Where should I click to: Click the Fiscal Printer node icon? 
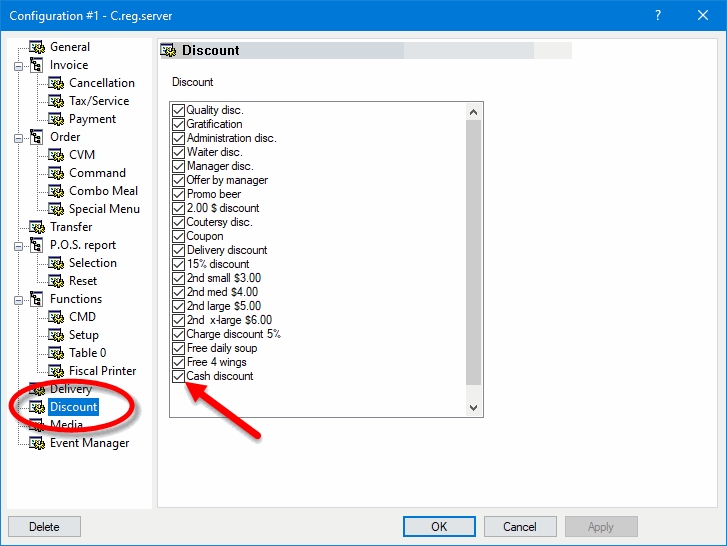[56, 371]
